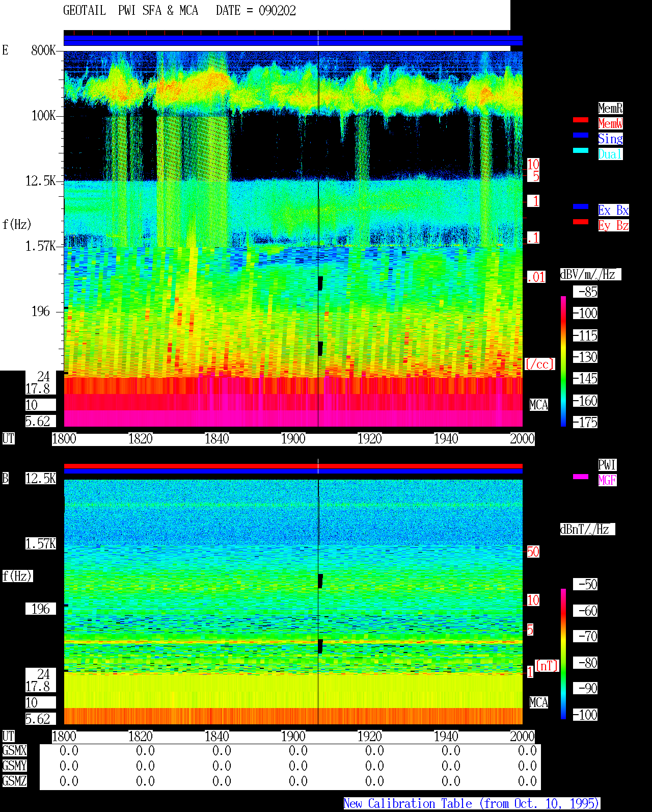Click the '2000' time tick under the B panel

tap(523, 736)
